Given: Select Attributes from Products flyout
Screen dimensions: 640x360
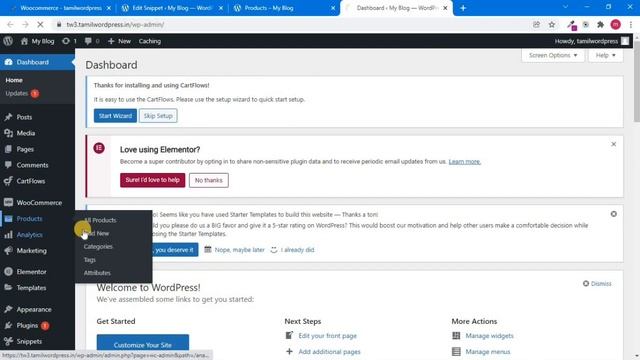Looking at the screenshot, I should click(97, 273).
